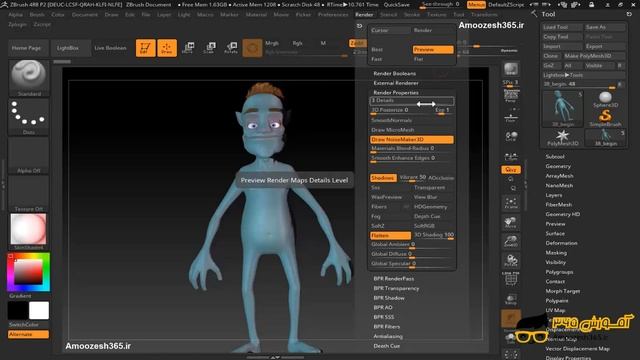Select the Scale transform icon in top toolbar

tap(210, 48)
